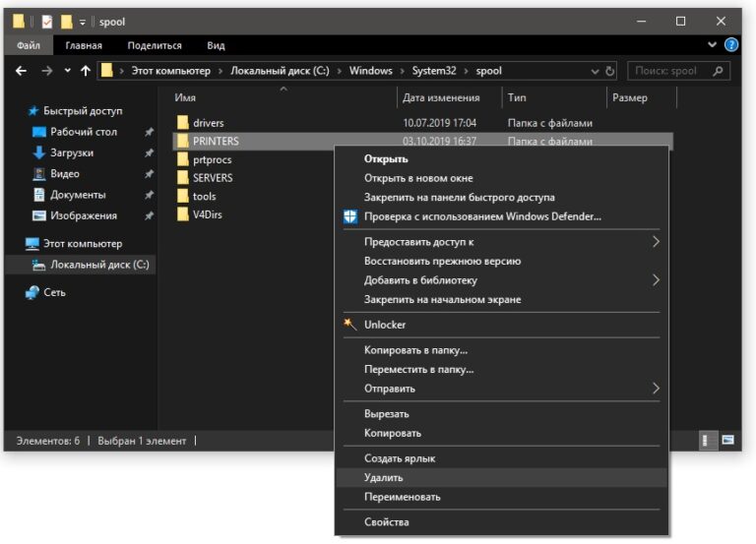Screen dimensions: 756x544
Task: Open Свойства from the context menu
Action: [x=501, y=521]
